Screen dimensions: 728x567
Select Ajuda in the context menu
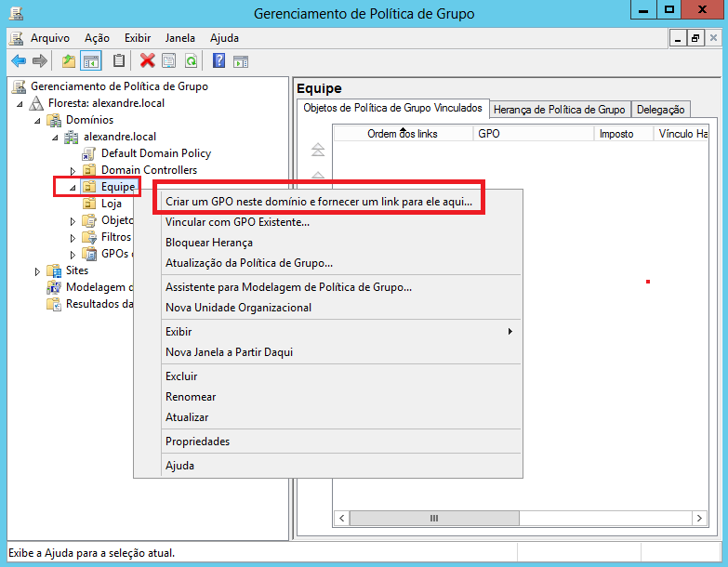pyautogui.click(x=341, y=466)
